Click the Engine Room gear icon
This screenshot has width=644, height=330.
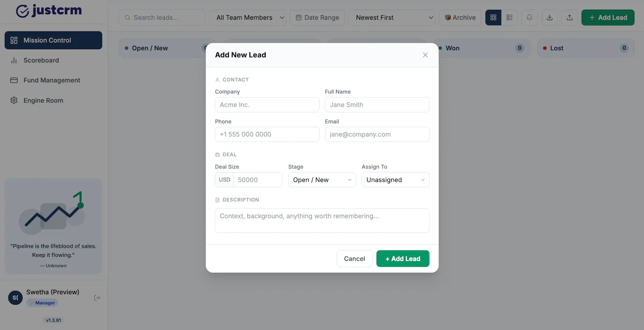[14, 100]
